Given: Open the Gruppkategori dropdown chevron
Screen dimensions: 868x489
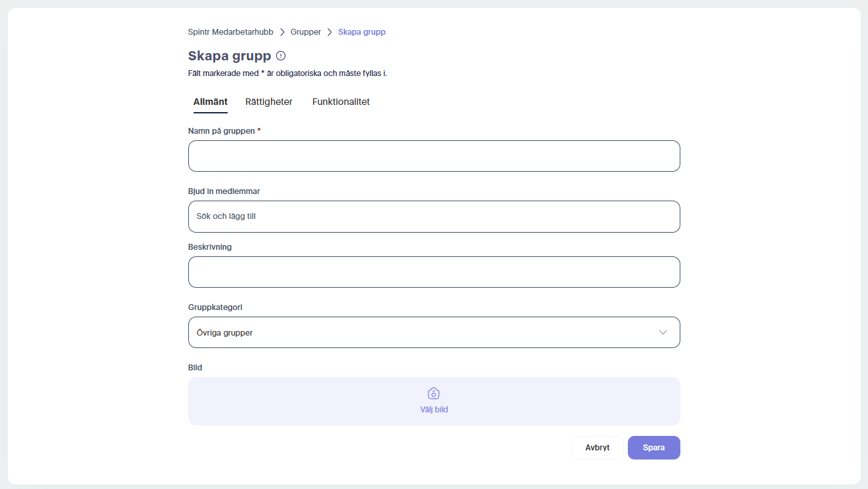Looking at the screenshot, I should (x=663, y=332).
